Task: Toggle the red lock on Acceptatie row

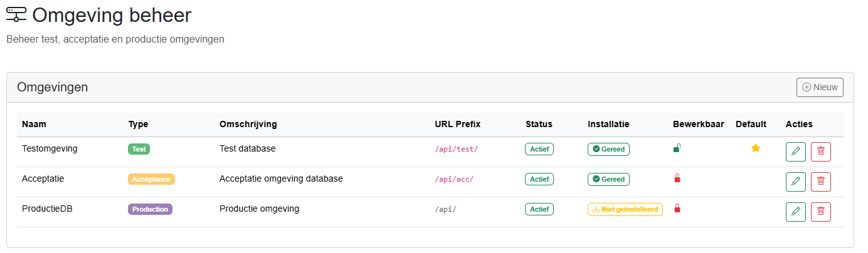Action: click(x=677, y=178)
